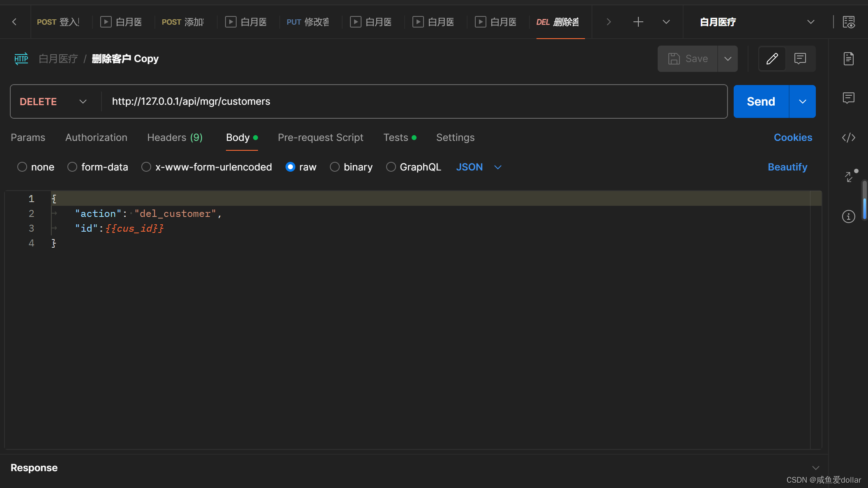Screen dimensions: 868x488
Task: Click into the request URL field
Action: [x=414, y=101]
